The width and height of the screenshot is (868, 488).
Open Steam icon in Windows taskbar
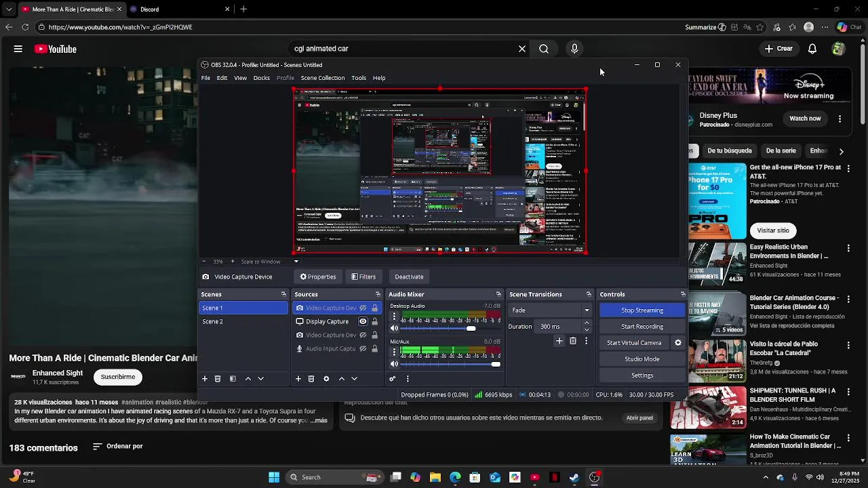click(x=574, y=477)
